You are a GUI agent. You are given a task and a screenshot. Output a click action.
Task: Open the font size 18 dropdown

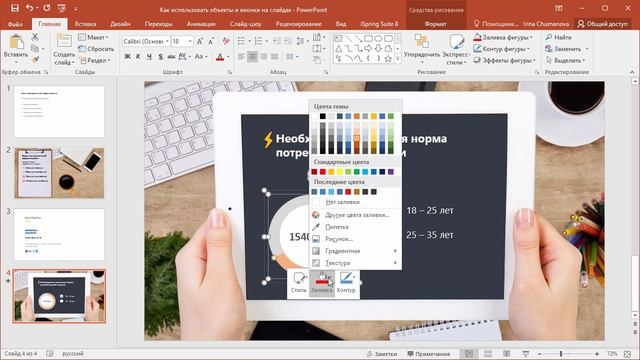(x=190, y=41)
